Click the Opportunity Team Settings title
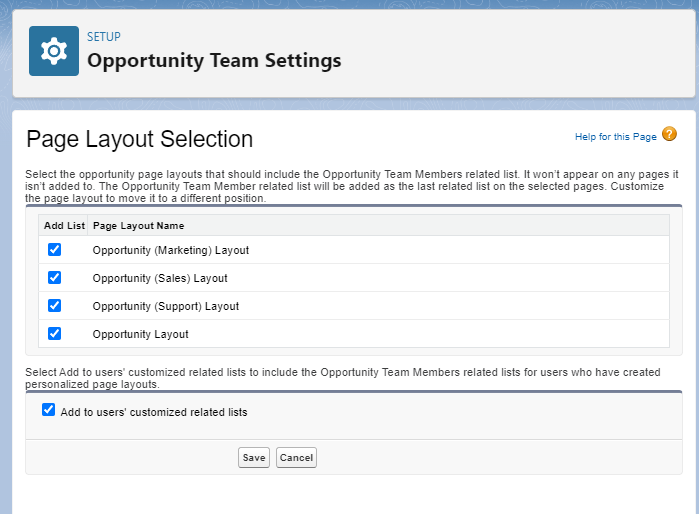The image size is (699, 514). point(214,60)
